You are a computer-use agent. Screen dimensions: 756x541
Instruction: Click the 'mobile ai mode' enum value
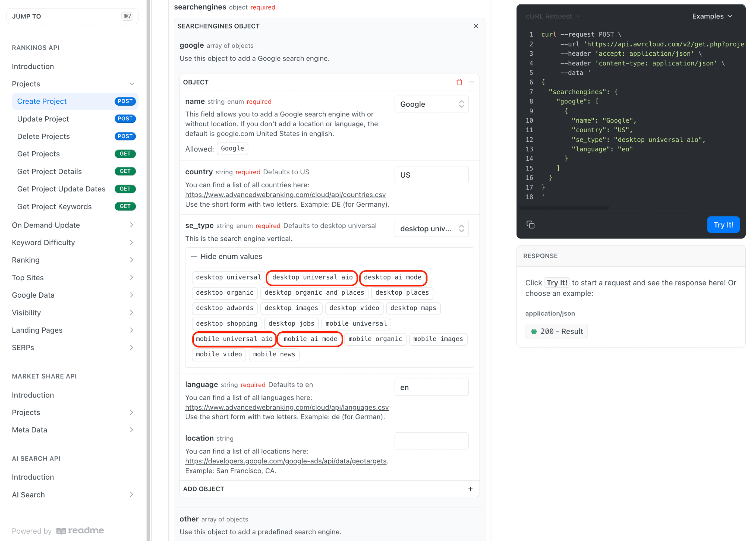(x=310, y=339)
